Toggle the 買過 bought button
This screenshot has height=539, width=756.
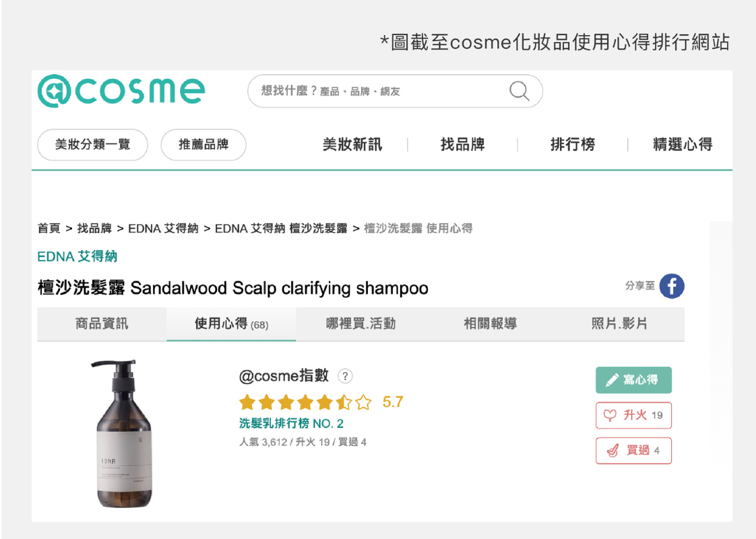pyautogui.click(x=633, y=451)
